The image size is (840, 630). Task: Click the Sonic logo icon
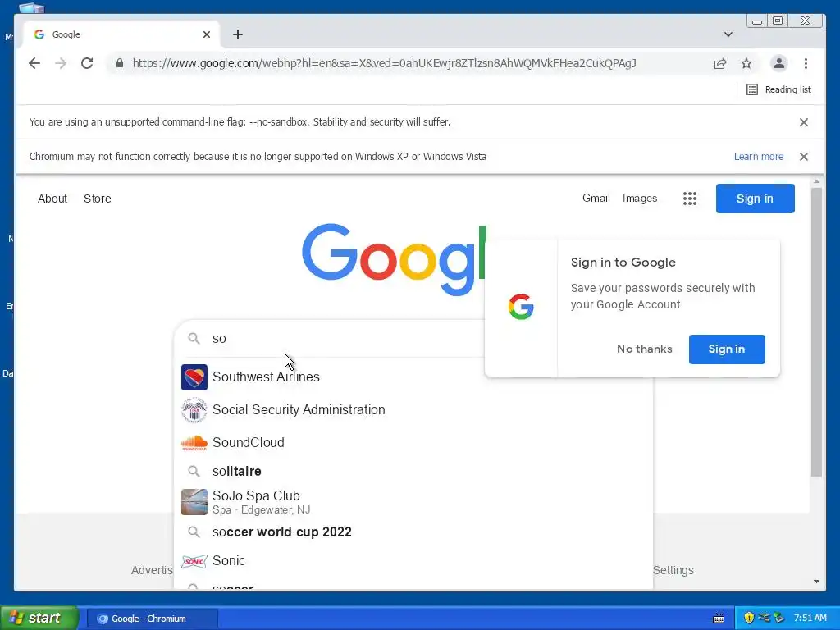194,561
